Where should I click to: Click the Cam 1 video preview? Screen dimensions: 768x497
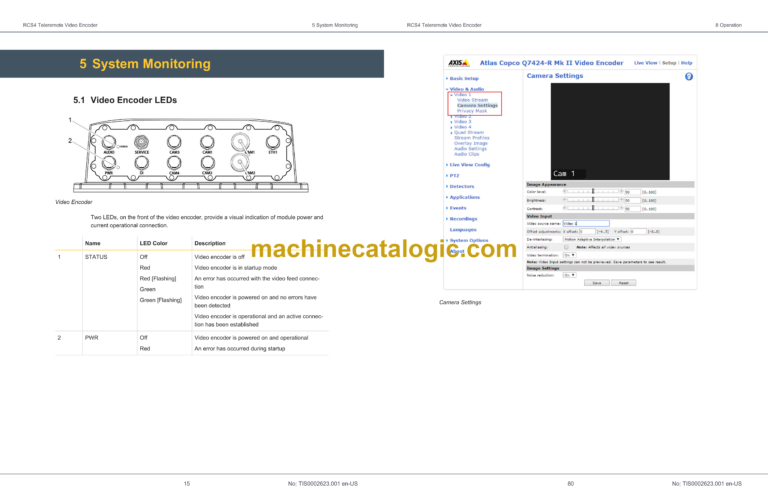point(610,131)
